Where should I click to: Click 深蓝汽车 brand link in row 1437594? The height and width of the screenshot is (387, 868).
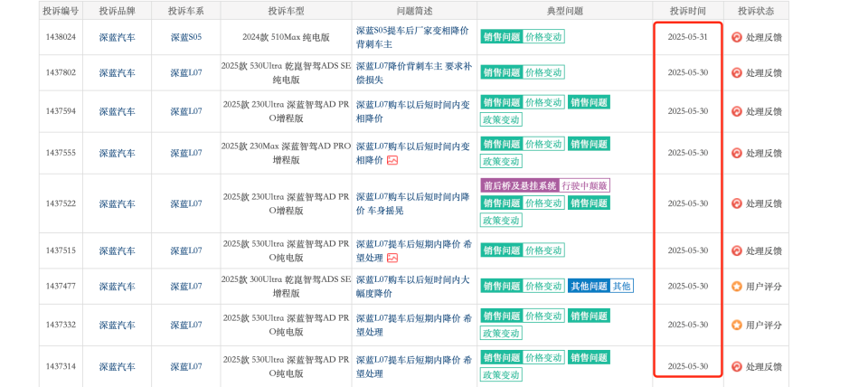click(x=117, y=111)
